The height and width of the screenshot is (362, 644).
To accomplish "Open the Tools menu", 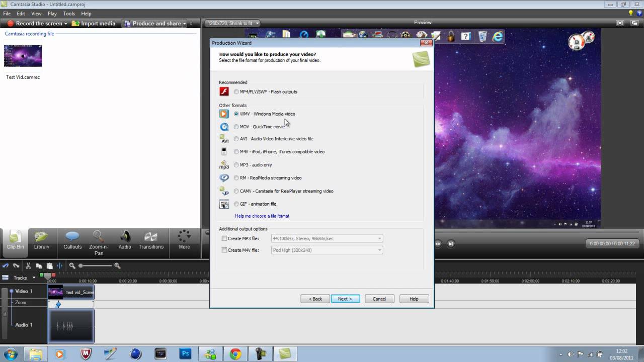I will tap(69, 14).
